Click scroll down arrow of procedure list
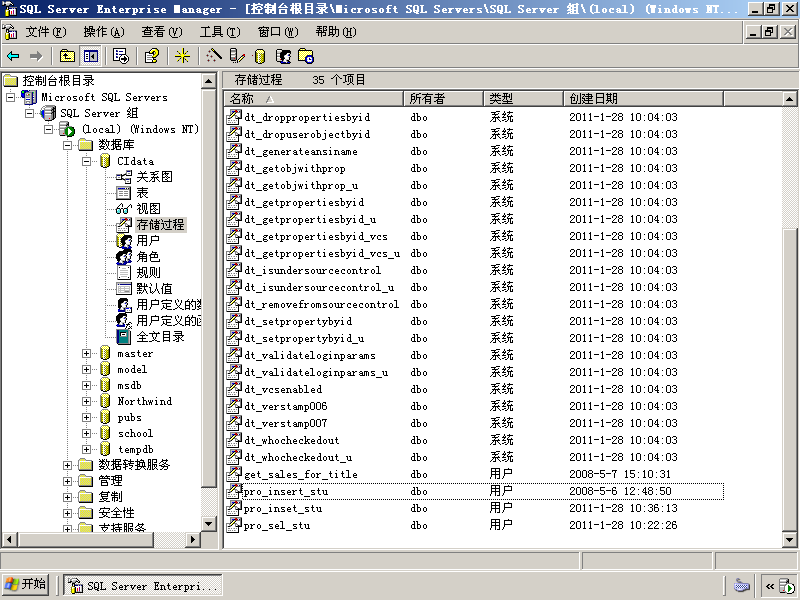This screenshot has width=800, height=600. (789, 540)
